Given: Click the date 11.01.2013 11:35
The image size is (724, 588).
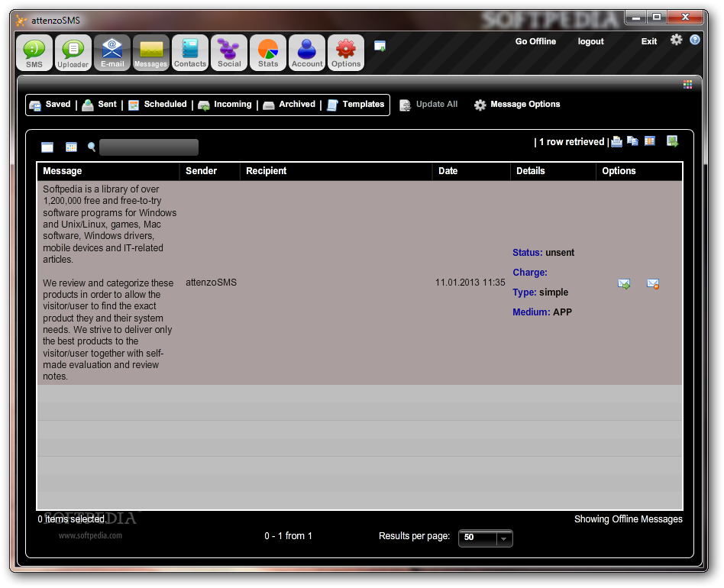Looking at the screenshot, I should point(470,283).
